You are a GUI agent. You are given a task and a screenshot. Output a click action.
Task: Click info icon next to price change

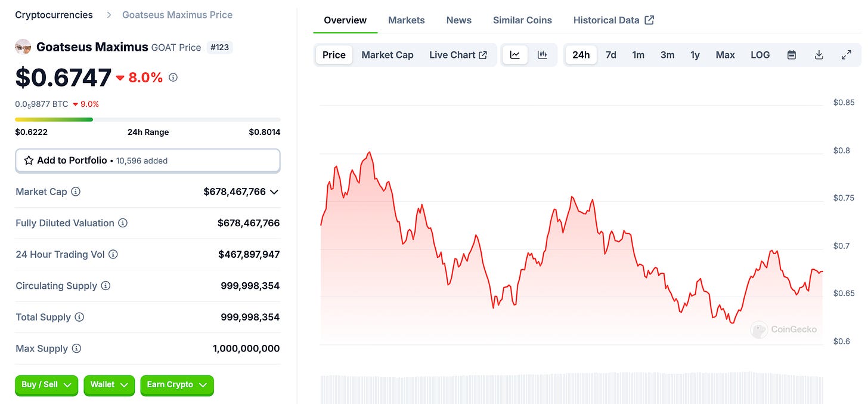tap(173, 78)
